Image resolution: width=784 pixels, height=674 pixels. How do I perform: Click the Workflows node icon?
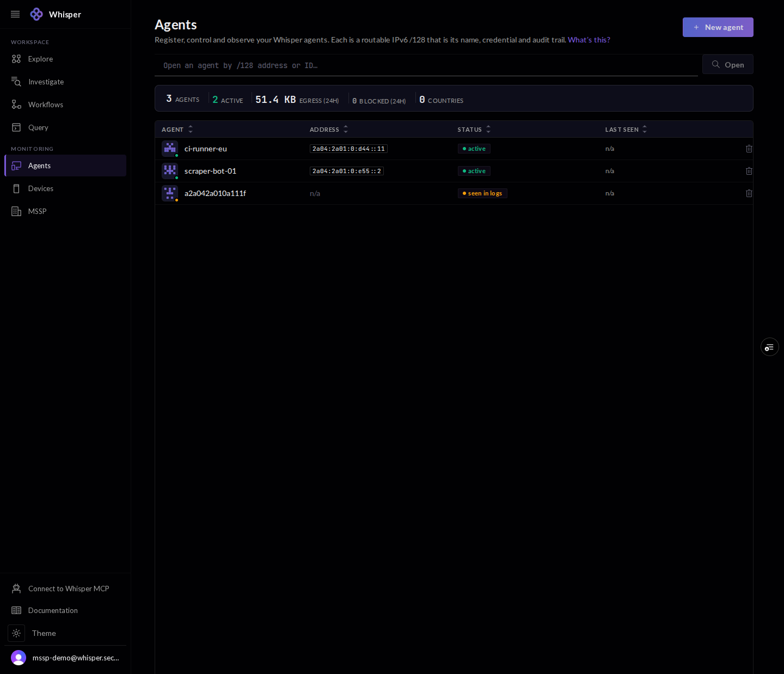16,105
